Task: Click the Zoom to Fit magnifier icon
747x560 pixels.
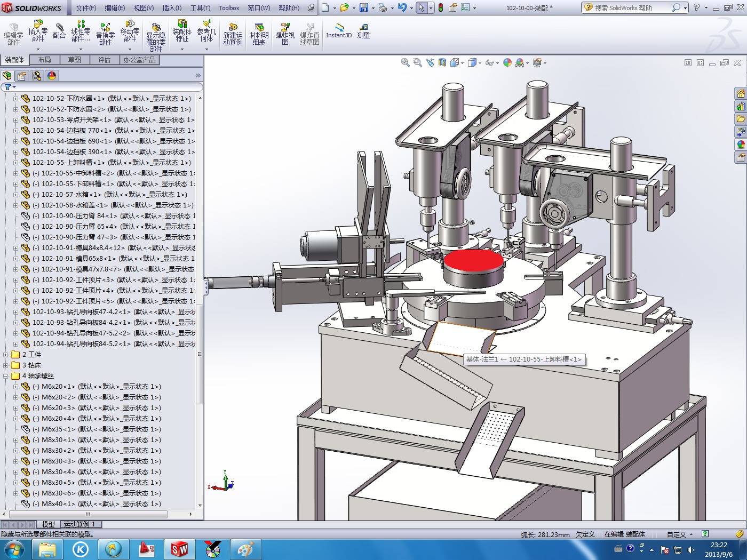Action: pos(405,62)
